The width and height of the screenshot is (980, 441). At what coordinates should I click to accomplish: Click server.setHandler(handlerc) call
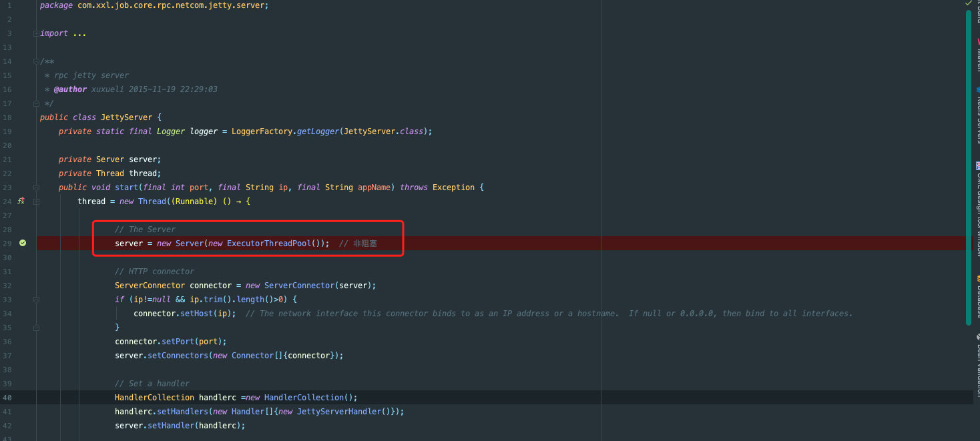click(180, 426)
